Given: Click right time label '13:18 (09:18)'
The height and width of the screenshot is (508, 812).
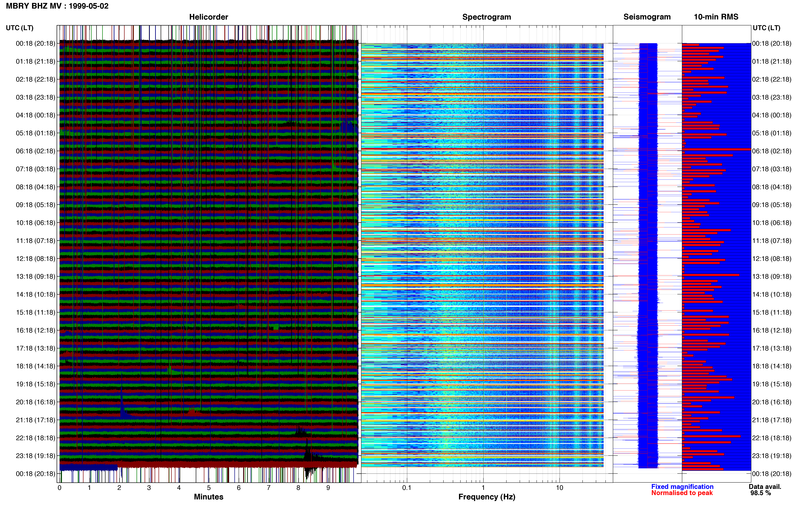Looking at the screenshot, I should pyautogui.click(x=772, y=277).
